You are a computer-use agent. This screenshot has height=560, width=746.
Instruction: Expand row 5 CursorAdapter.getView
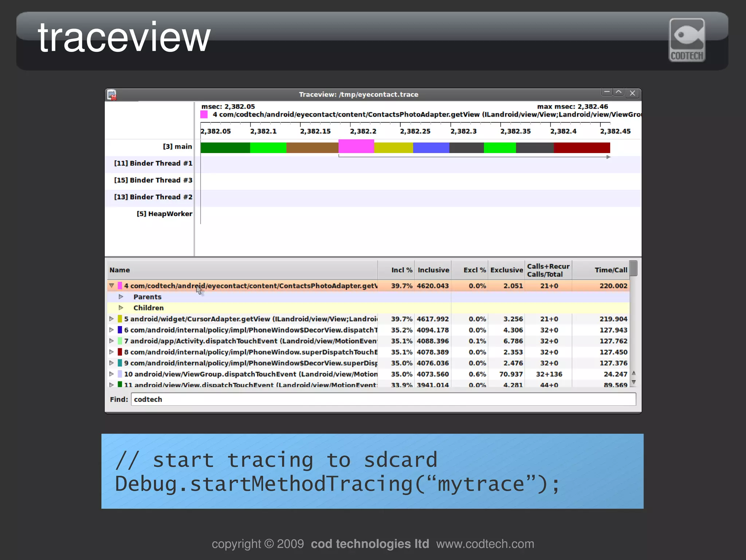pyautogui.click(x=111, y=319)
